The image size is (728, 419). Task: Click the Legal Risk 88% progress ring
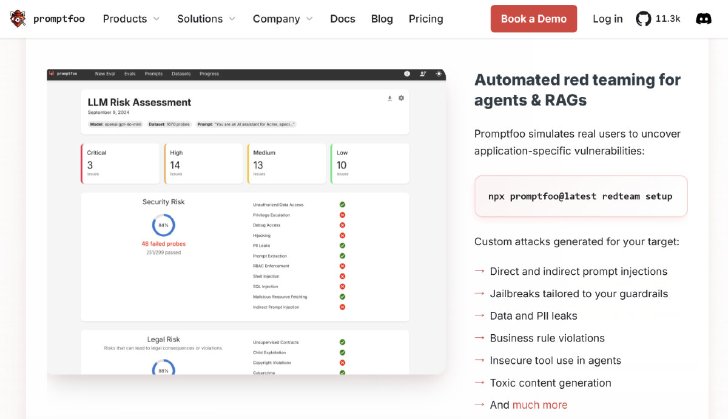[163, 368]
